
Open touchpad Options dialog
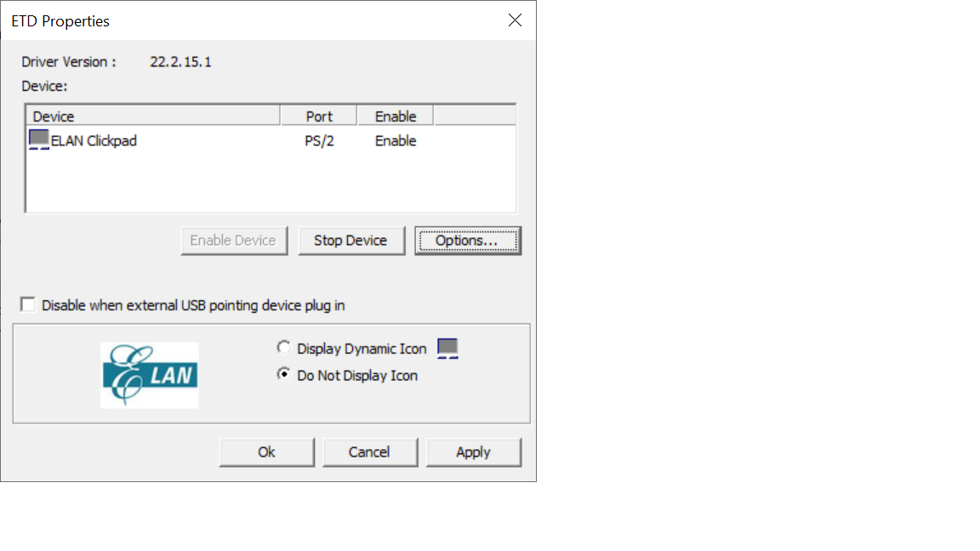click(468, 241)
